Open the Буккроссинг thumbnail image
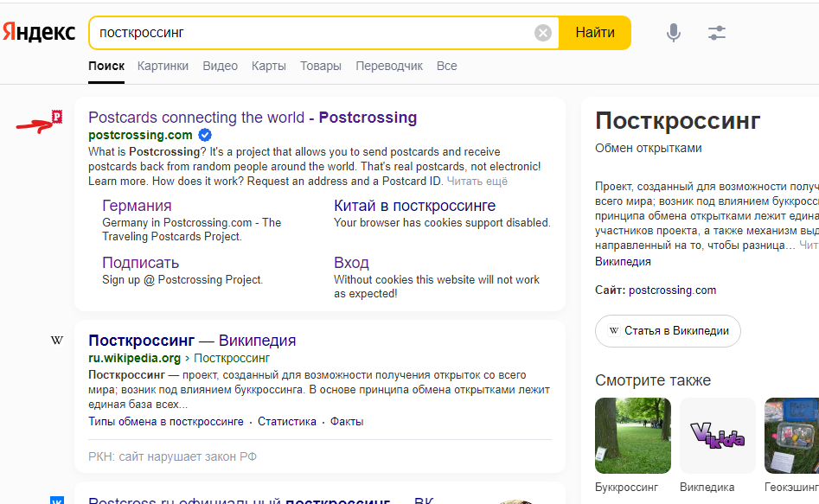819x504 pixels. (632, 436)
